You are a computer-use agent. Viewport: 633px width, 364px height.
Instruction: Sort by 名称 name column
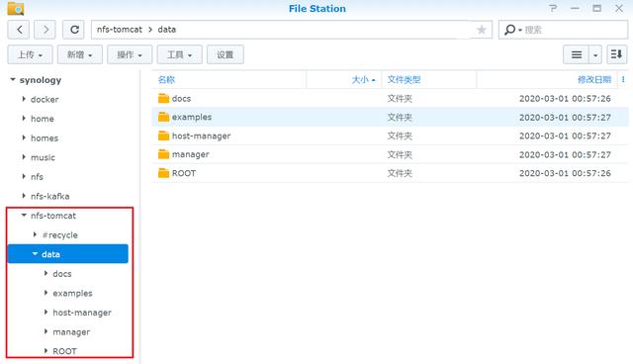[166, 79]
